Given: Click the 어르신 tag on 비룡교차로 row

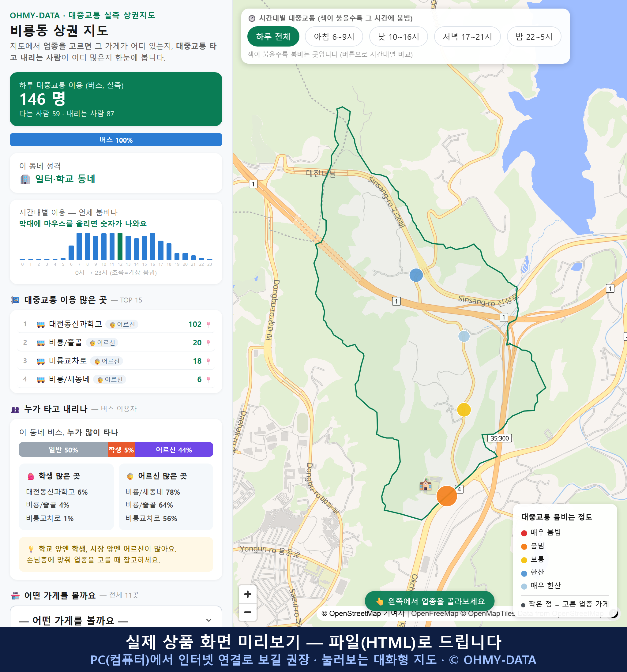Looking at the screenshot, I should coord(107,361).
